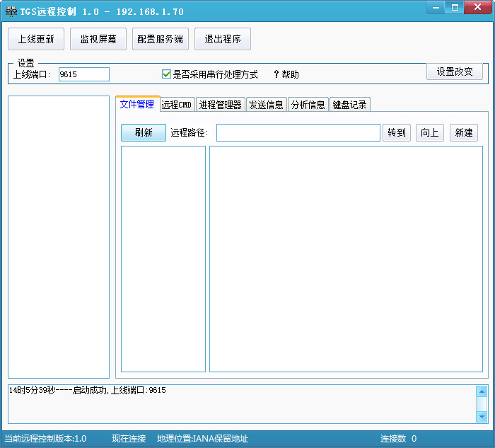Click the 连接数 0 status entry
The height and width of the screenshot is (448, 495).
point(398,439)
